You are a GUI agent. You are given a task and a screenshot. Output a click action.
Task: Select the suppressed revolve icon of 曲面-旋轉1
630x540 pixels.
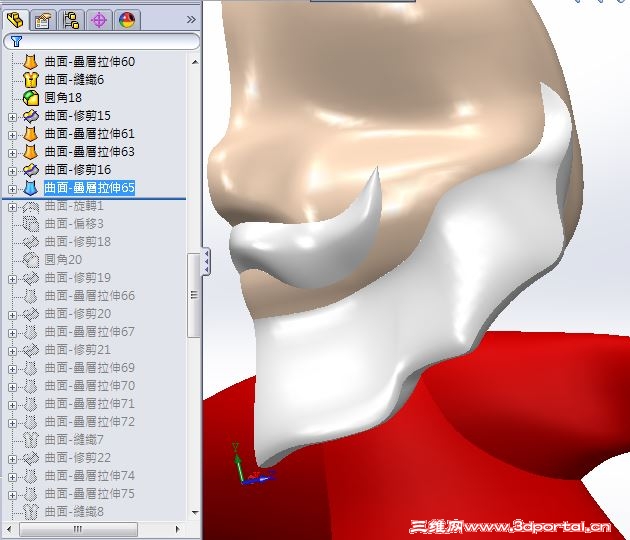pyautogui.click(x=31, y=206)
